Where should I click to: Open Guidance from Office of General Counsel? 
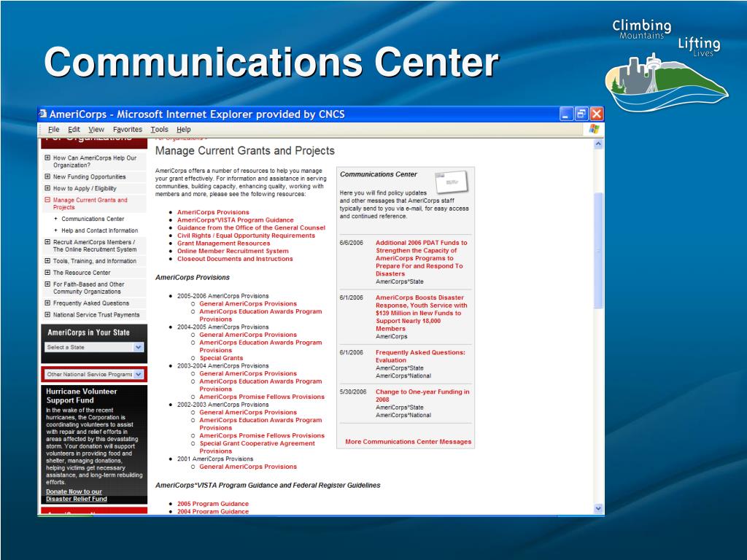[x=251, y=227]
